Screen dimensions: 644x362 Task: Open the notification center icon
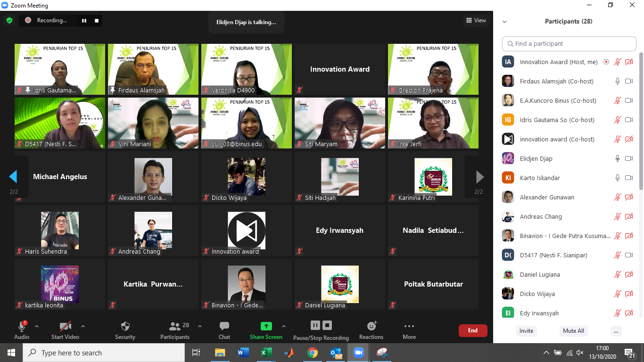[x=630, y=353]
